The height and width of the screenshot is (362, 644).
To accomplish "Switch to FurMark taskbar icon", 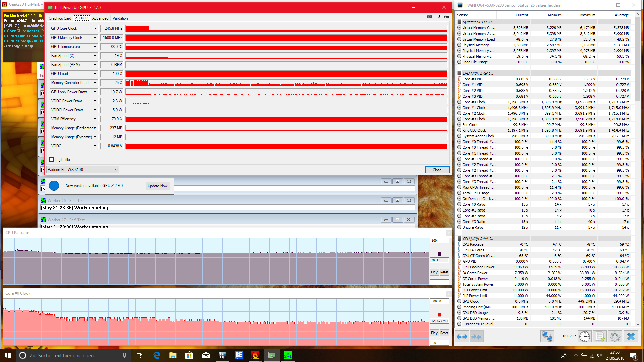I will point(255,355).
